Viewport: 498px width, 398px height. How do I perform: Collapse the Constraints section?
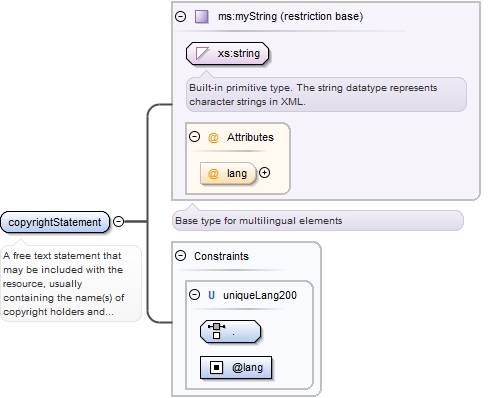tap(181, 256)
